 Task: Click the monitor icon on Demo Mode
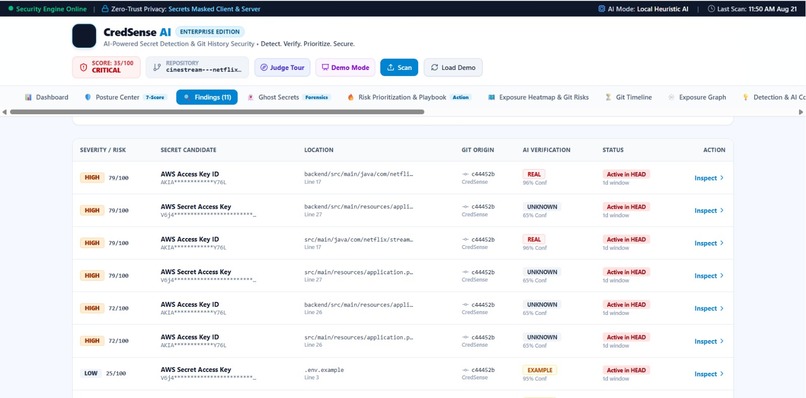point(325,67)
